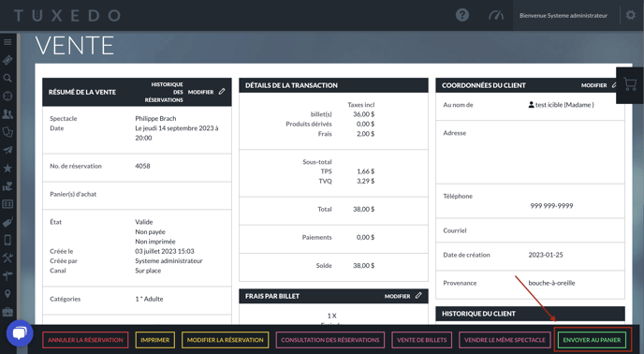Click the Vente de billets button
This screenshot has height=354, width=644.
422,340
